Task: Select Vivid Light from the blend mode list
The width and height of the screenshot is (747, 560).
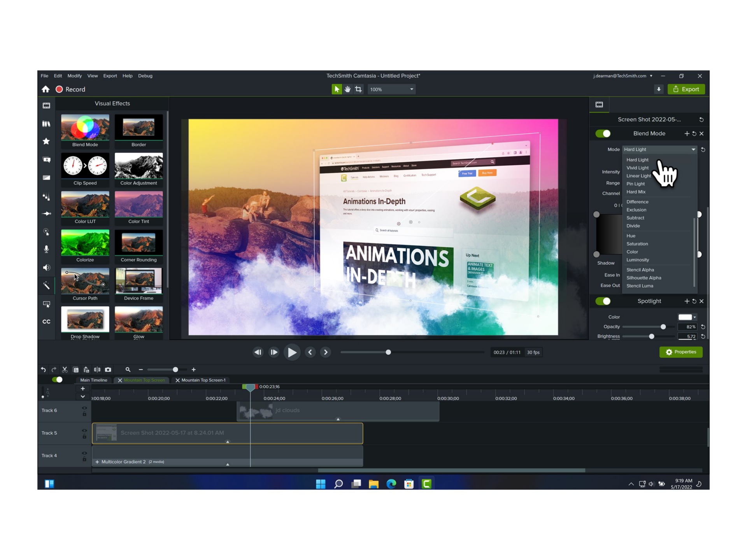Action: click(x=637, y=168)
